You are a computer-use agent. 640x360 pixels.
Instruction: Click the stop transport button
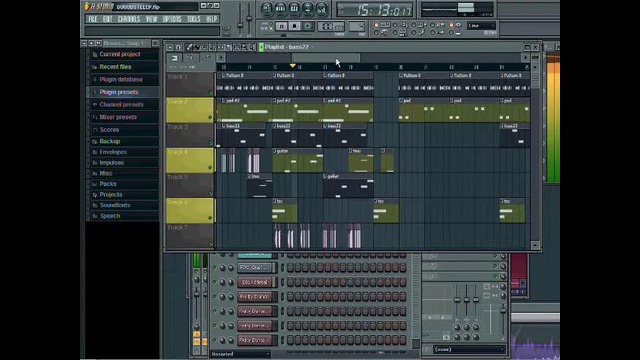[294, 26]
